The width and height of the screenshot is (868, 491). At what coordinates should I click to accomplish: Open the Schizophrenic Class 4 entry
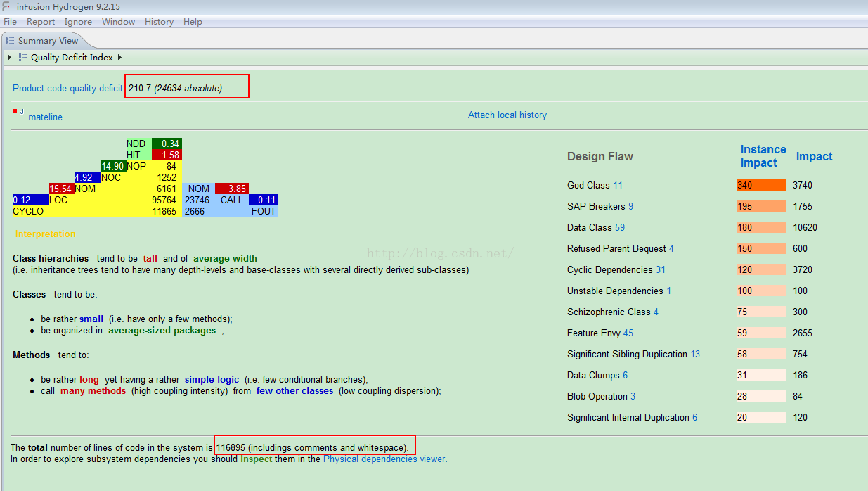coord(613,312)
